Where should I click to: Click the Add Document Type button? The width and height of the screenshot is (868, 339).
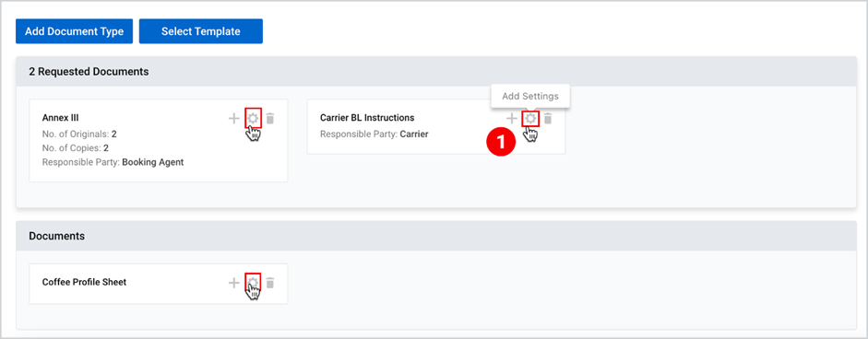[x=74, y=31]
